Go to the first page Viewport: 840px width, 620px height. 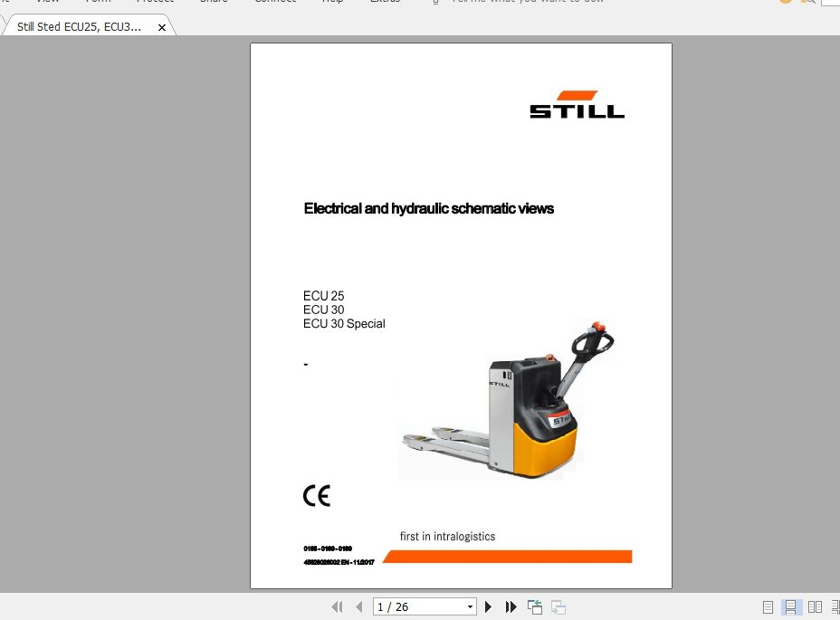pyautogui.click(x=337, y=606)
